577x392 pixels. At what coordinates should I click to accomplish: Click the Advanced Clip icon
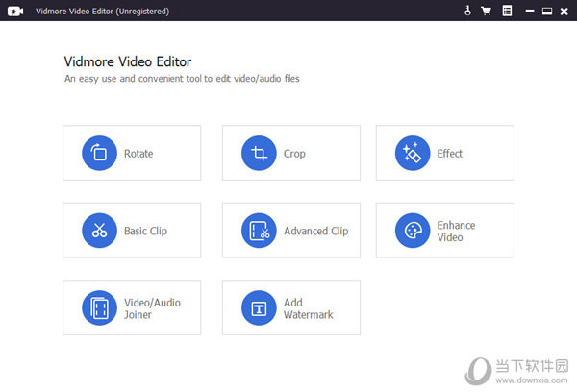coord(259,231)
